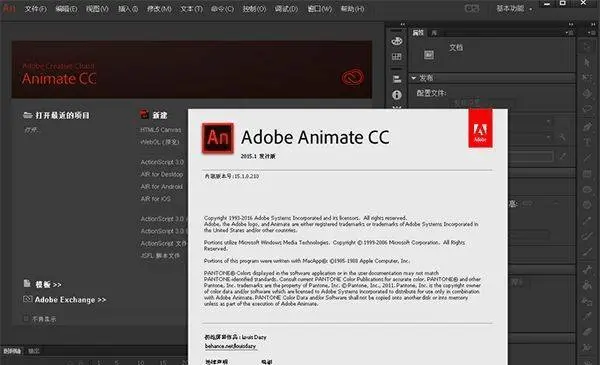The width and height of the screenshot is (600, 365).
Task: Click 打开... under 打开最近的项目
Action: point(31,130)
